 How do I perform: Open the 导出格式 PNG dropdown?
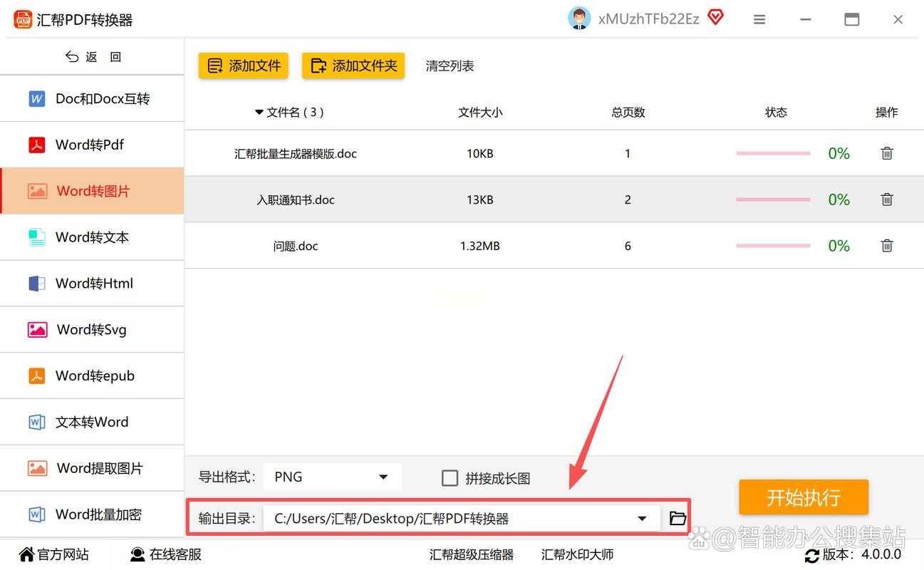coord(332,476)
